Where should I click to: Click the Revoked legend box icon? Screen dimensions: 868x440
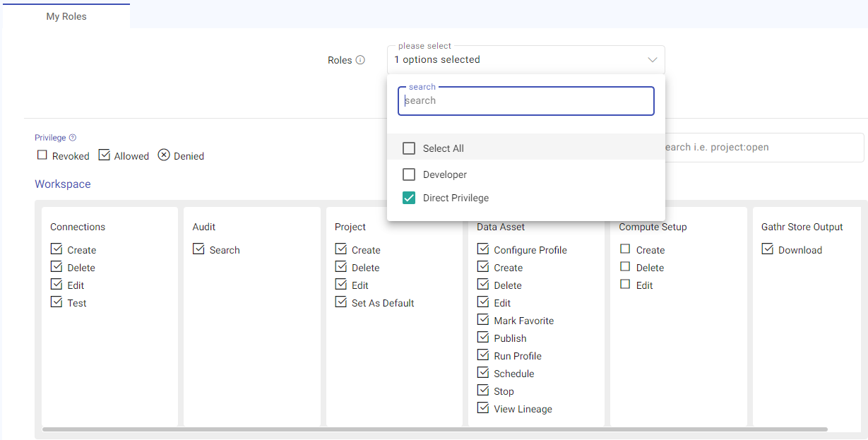pos(42,155)
